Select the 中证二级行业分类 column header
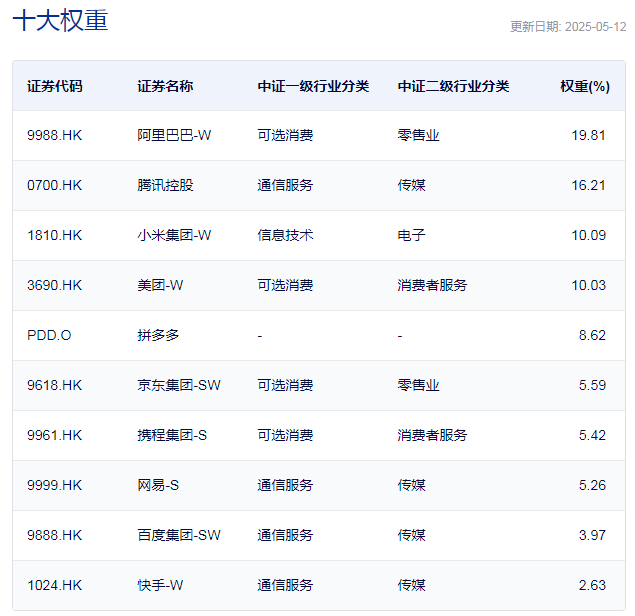635x616 pixels. 453,86
